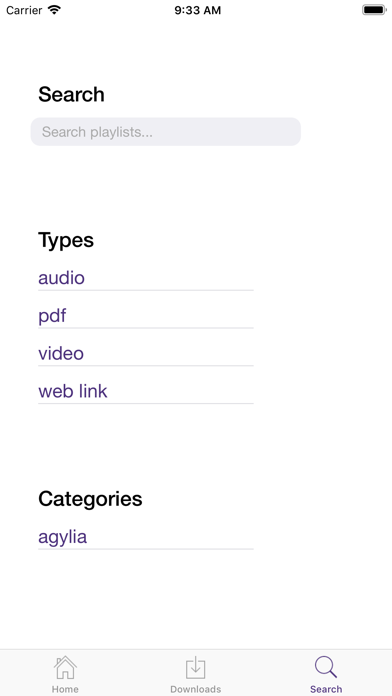Viewport: 392px width, 696px height.
Task: Tap the battery indicator icon
Action: (x=374, y=10)
